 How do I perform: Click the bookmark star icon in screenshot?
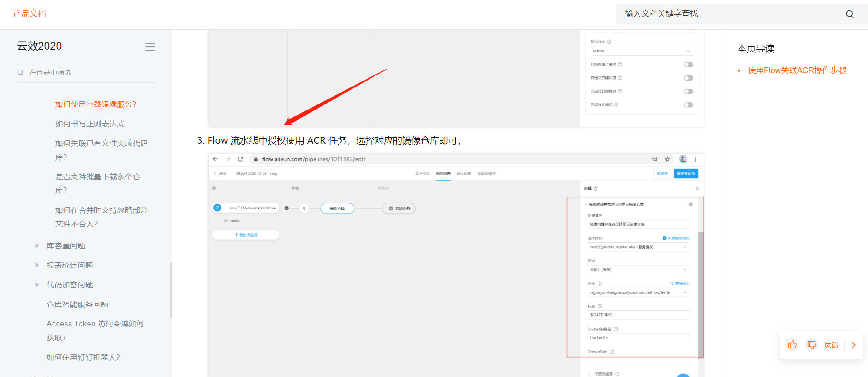[x=667, y=159]
